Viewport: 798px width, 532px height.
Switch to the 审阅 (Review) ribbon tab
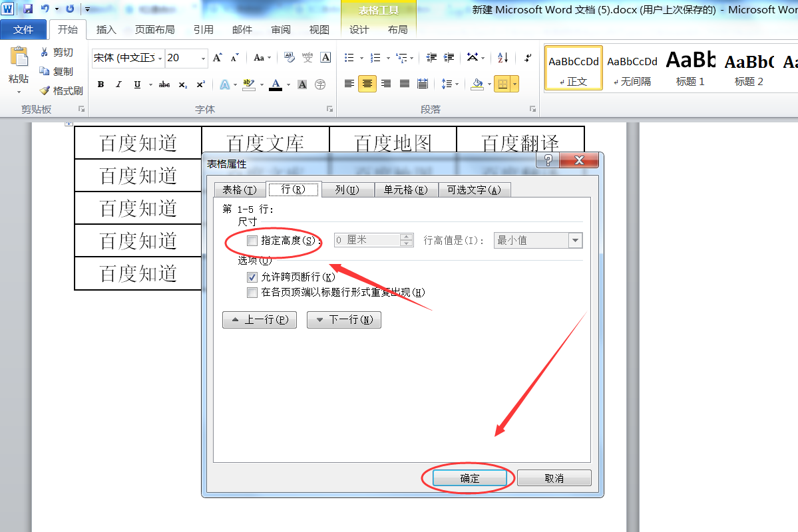(x=281, y=29)
